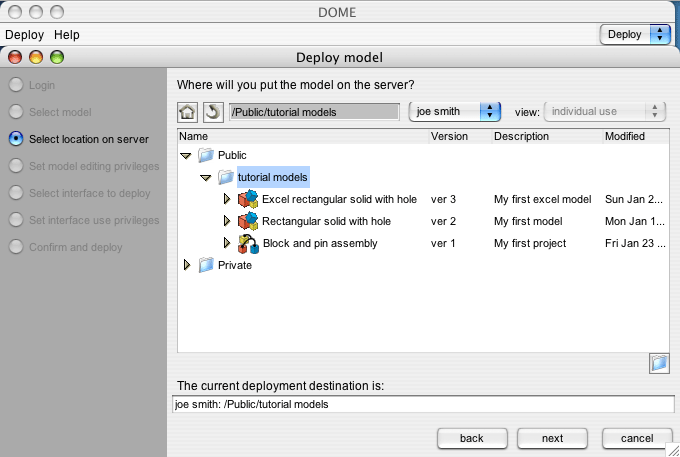680x457 pixels.
Task: Click the back button
Action: 472,438
